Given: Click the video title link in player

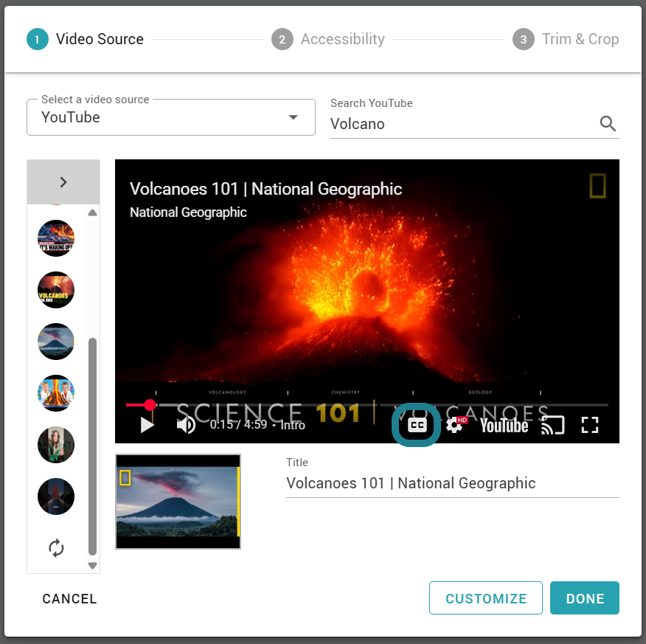Looking at the screenshot, I should 265,189.
